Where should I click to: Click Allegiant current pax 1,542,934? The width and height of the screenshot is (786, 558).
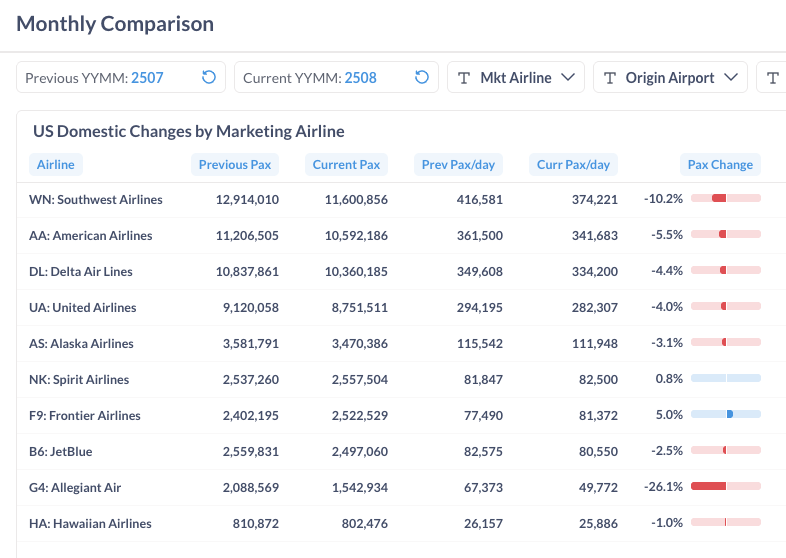[x=360, y=488]
